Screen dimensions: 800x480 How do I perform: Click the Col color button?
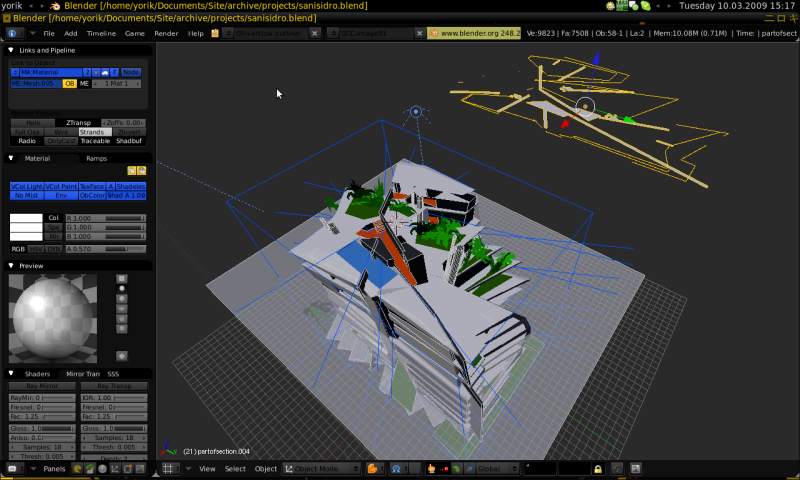(x=54, y=217)
